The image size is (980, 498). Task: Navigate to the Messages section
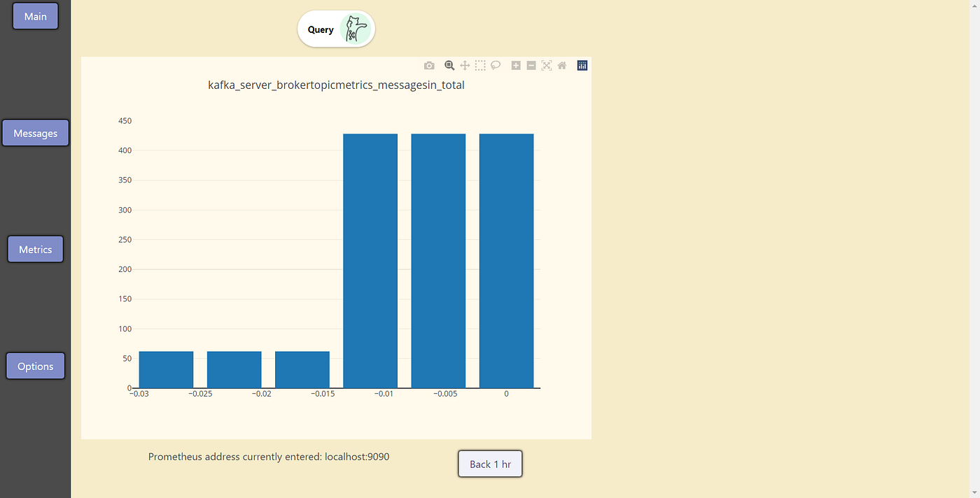coord(35,132)
